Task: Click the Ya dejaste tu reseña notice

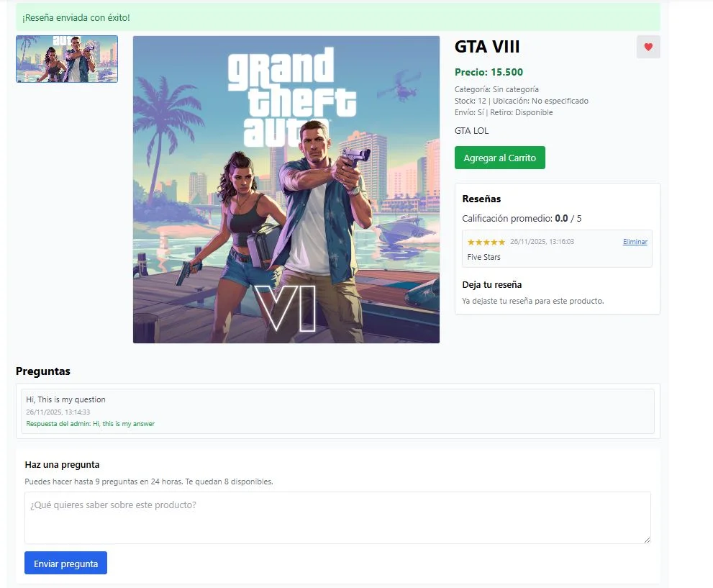Action: pos(533,301)
